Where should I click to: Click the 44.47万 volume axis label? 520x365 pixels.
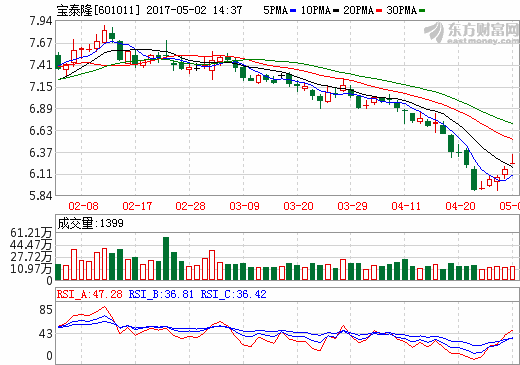pos(31,245)
